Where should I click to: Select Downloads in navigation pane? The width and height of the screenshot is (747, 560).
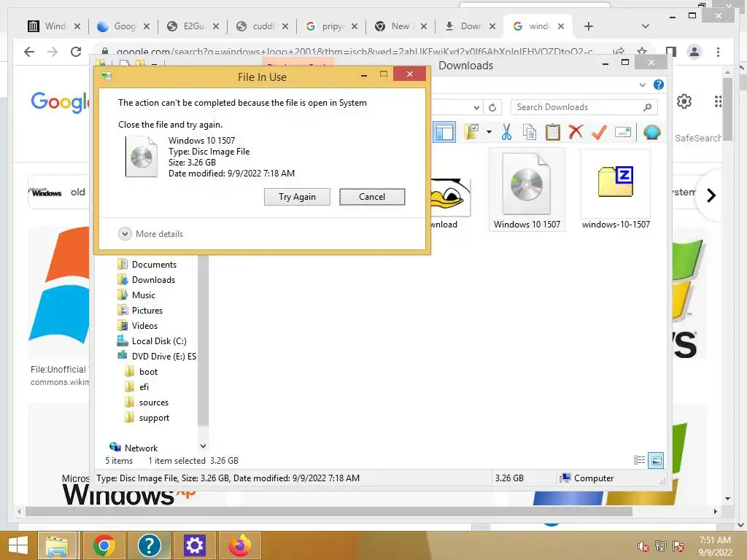pyautogui.click(x=147, y=279)
